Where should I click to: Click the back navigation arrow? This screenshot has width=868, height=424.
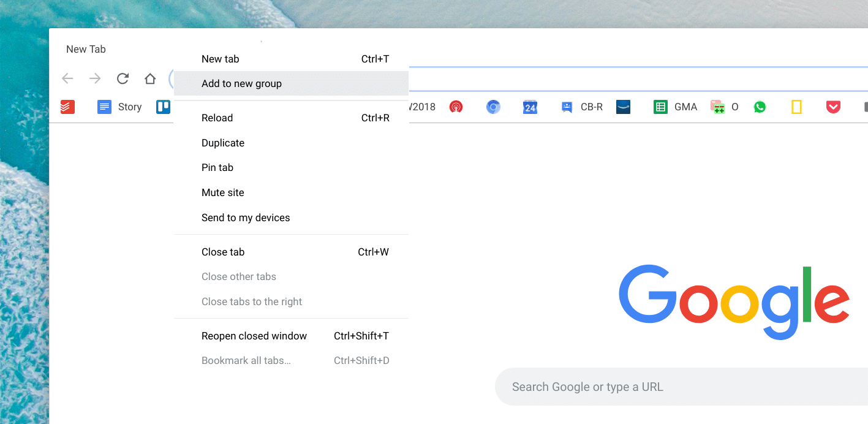click(67, 78)
